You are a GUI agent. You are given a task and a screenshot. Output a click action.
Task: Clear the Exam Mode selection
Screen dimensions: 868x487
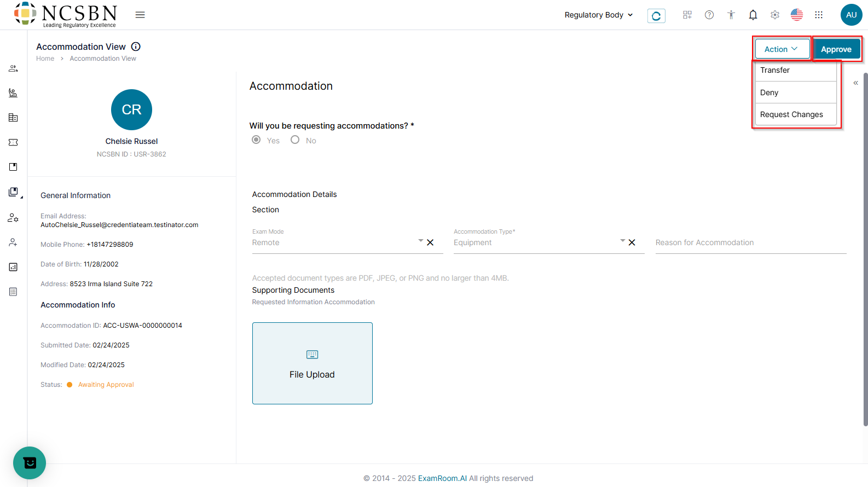click(430, 242)
